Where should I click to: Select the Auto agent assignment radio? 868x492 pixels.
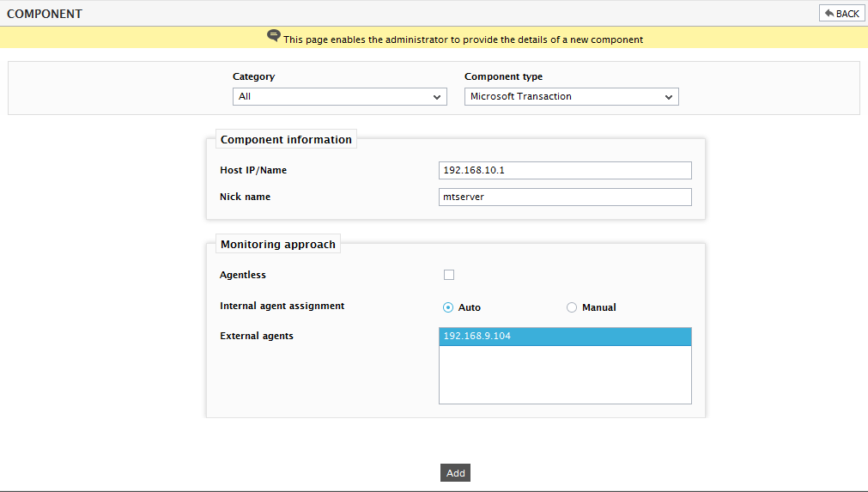tap(448, 307)
